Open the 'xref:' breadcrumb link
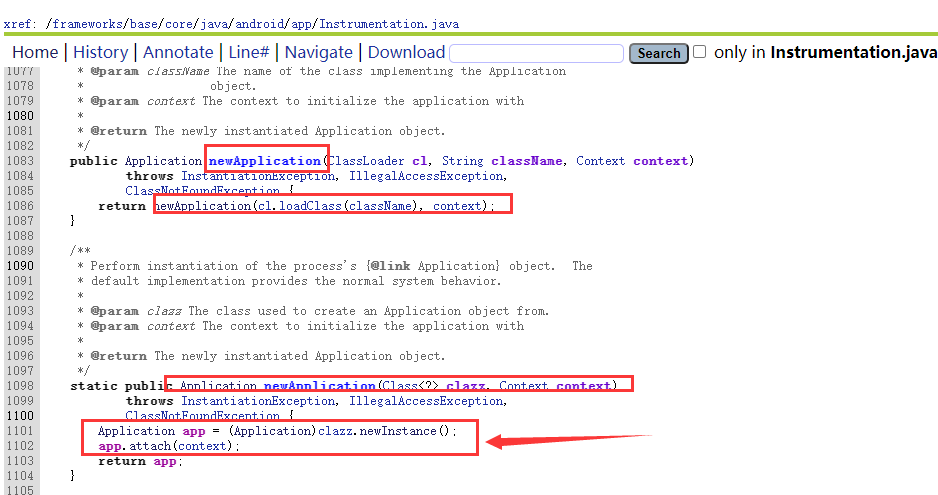The image size is (938, 495). coord(20,24)
